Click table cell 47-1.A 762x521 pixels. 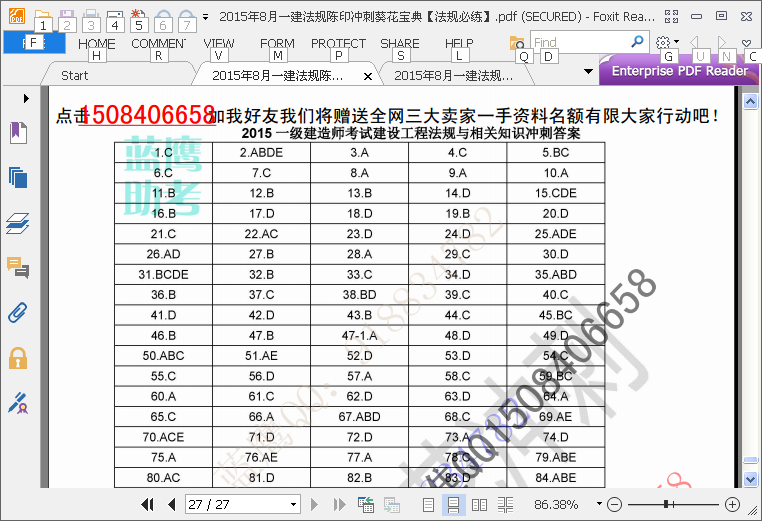[x=359, y=335]
